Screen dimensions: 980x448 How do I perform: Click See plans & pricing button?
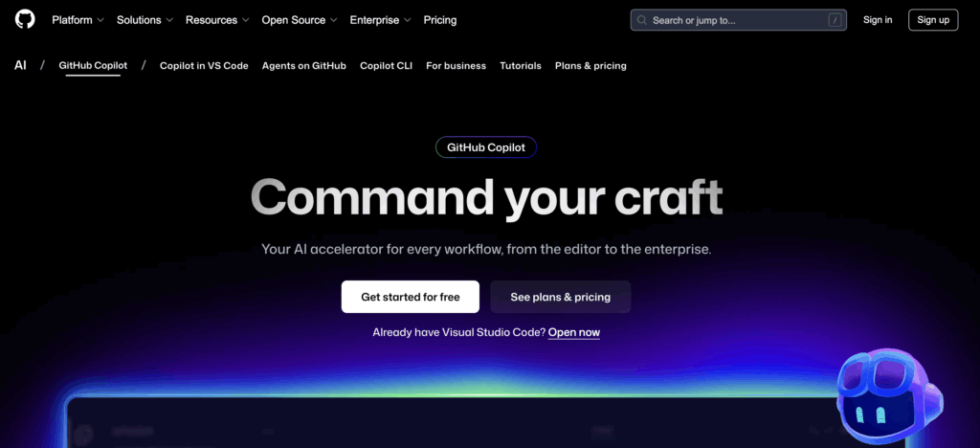coord(560,297)
